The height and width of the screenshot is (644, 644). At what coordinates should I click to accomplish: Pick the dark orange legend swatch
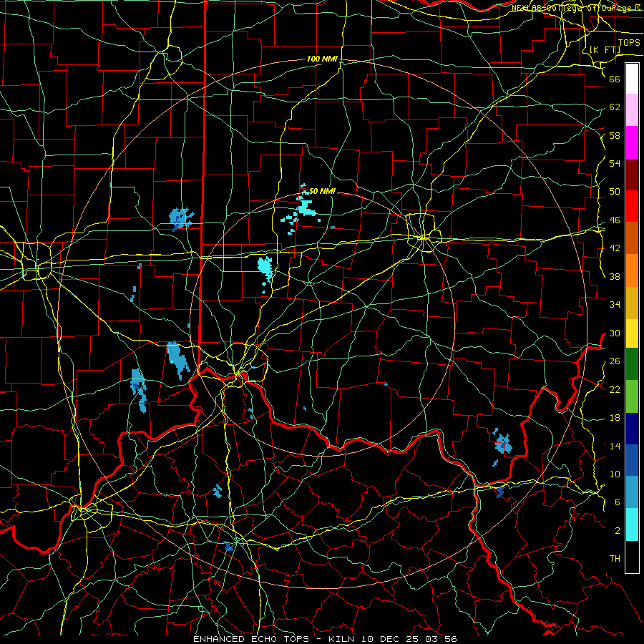pos(632,238)
